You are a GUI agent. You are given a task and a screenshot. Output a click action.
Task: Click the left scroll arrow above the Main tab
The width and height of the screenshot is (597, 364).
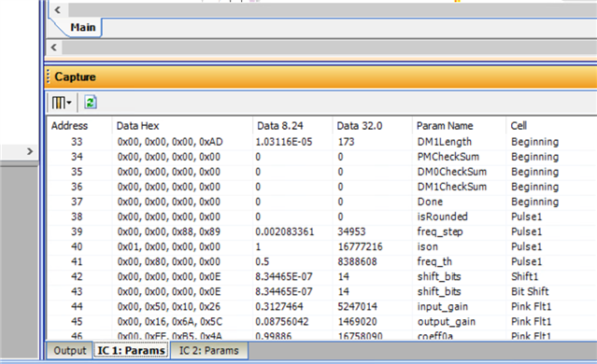[58, 10]
